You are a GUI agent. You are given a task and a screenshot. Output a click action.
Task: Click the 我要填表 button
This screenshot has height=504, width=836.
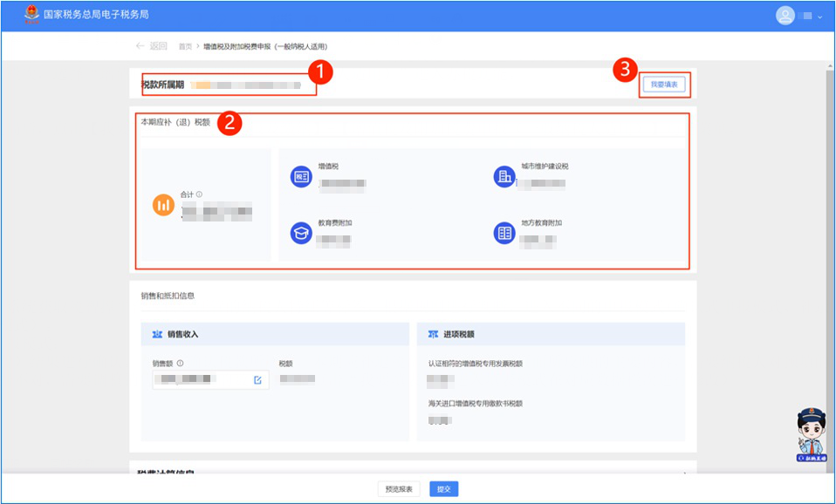(664, 85)
